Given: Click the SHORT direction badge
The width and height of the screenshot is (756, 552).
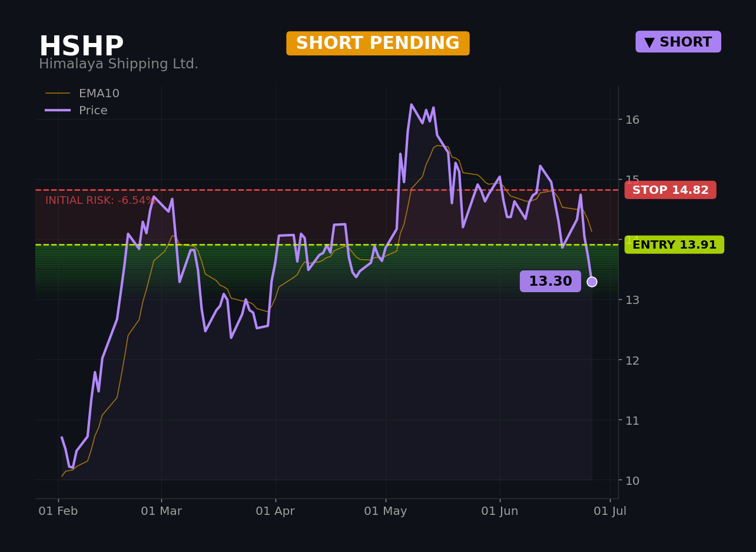Looking at the screenshot, I should tap(678, 42).
